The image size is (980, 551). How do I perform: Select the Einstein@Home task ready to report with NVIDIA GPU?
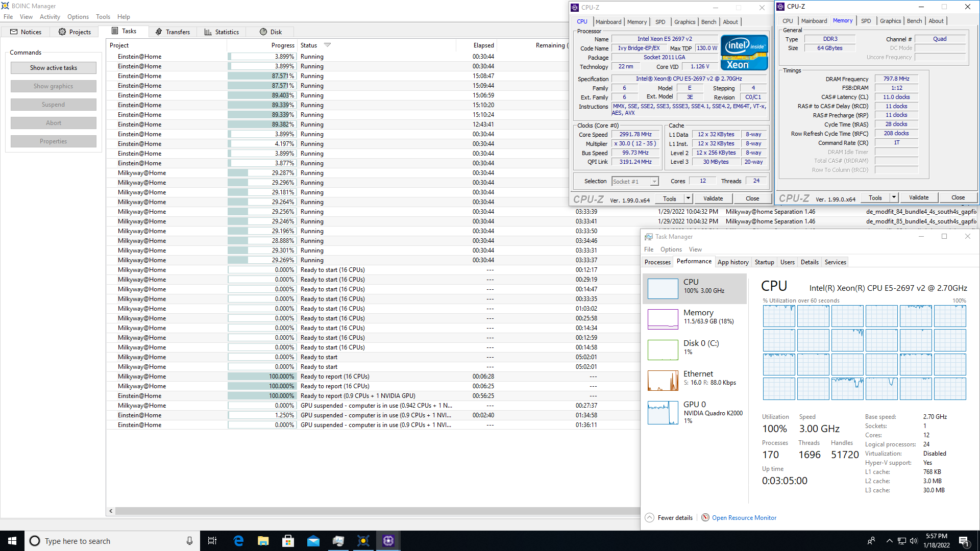point(373,396)
